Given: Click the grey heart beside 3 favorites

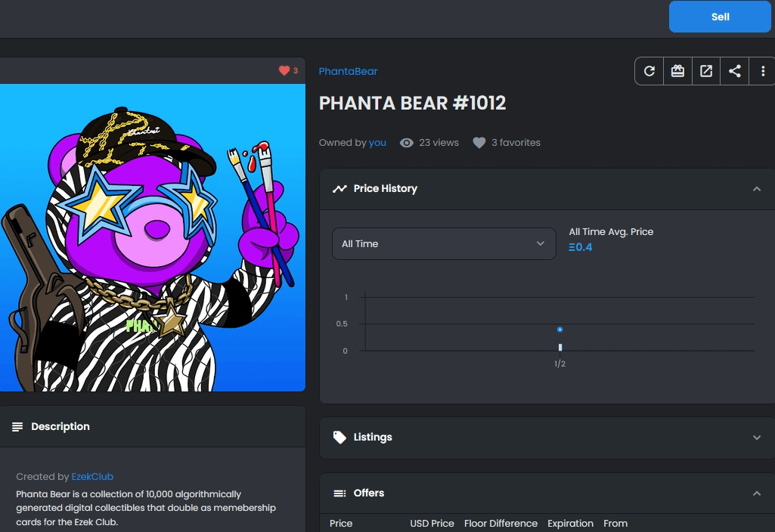Looking at the screenshot, I should coord(479,143).
